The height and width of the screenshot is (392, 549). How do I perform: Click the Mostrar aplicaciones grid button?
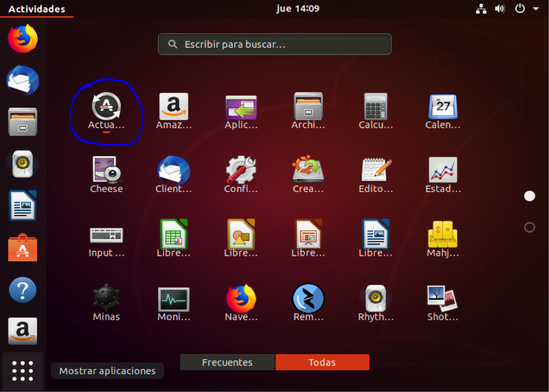pos(23,371)
